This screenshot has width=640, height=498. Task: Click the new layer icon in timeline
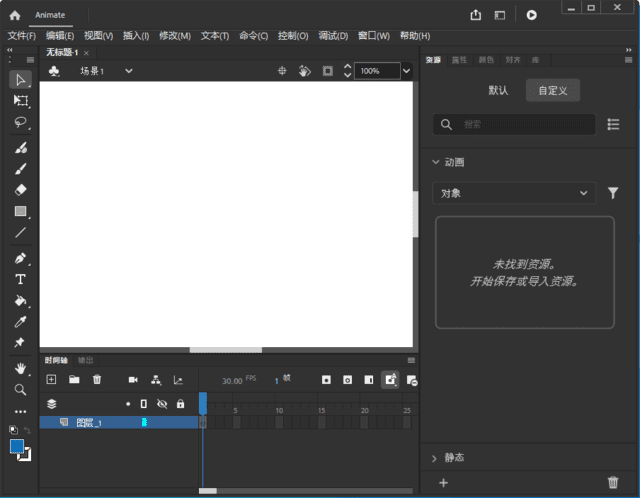tap(52, 380)
